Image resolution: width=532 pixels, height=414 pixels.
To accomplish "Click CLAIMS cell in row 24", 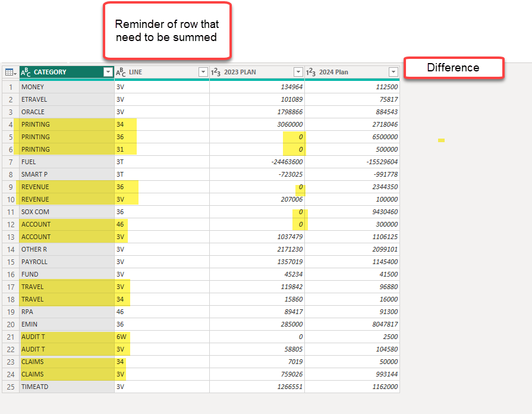I will point(67,374).
